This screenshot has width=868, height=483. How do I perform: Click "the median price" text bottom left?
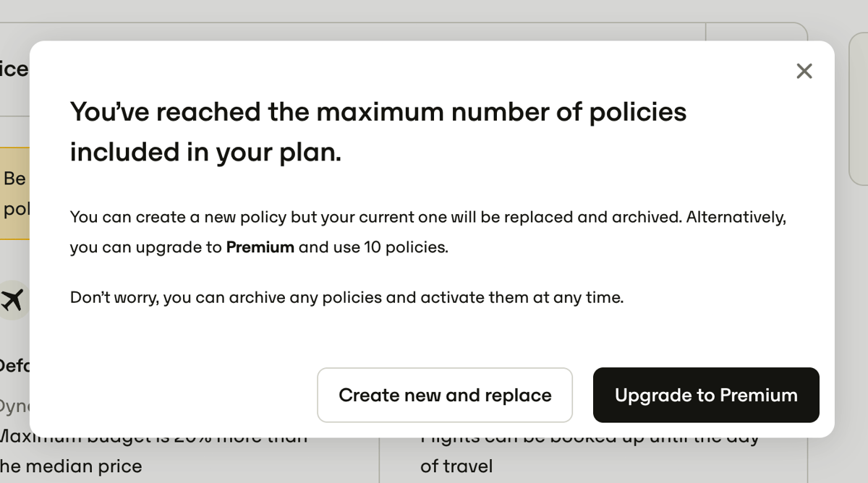tap(71, 466)
